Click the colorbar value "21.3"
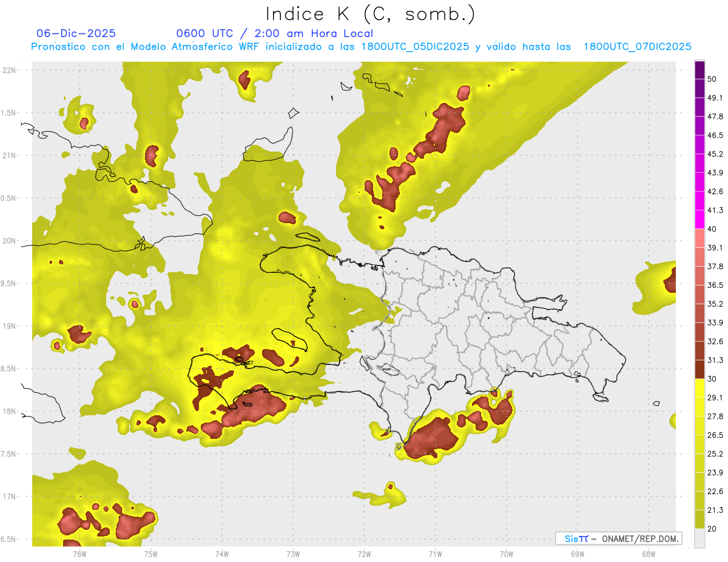 [715, 510]
